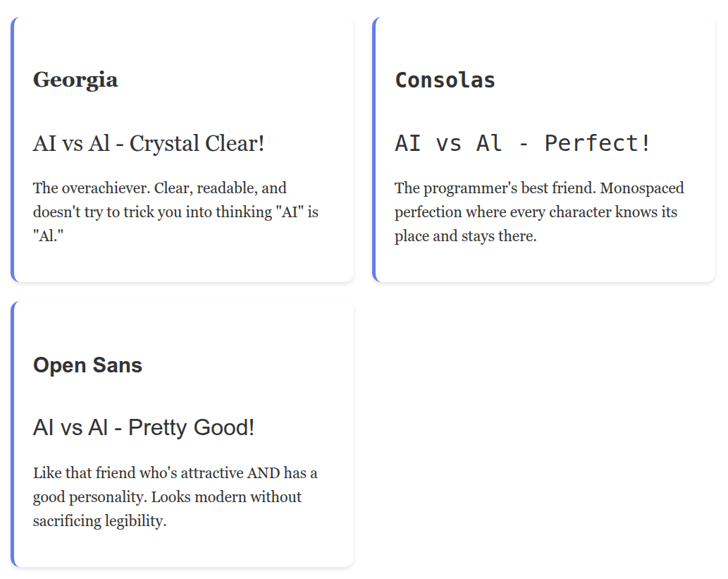728x579 pixels.
Task: Click the word "Pretty" in Open Sans sample
Action: pos(157,428)
